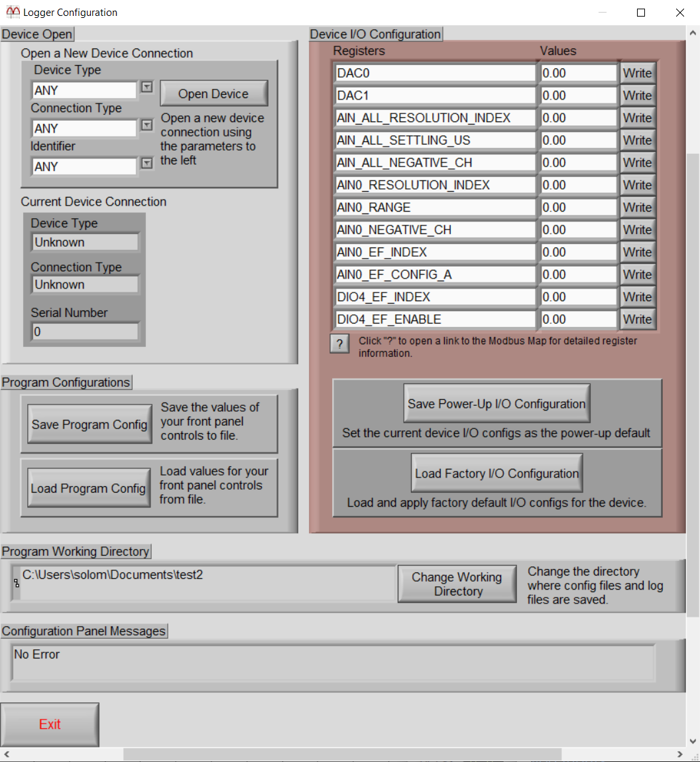This screenshot has width=700, height=762.
Task: Click the '?' Modbus Map help button
Action: [339, 344]
